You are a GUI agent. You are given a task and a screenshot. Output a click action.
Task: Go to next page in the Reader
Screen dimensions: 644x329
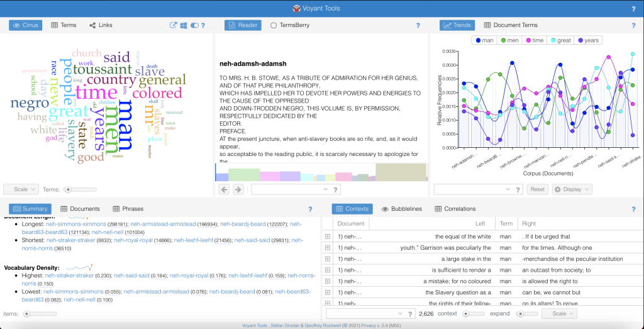coord(238,189)
